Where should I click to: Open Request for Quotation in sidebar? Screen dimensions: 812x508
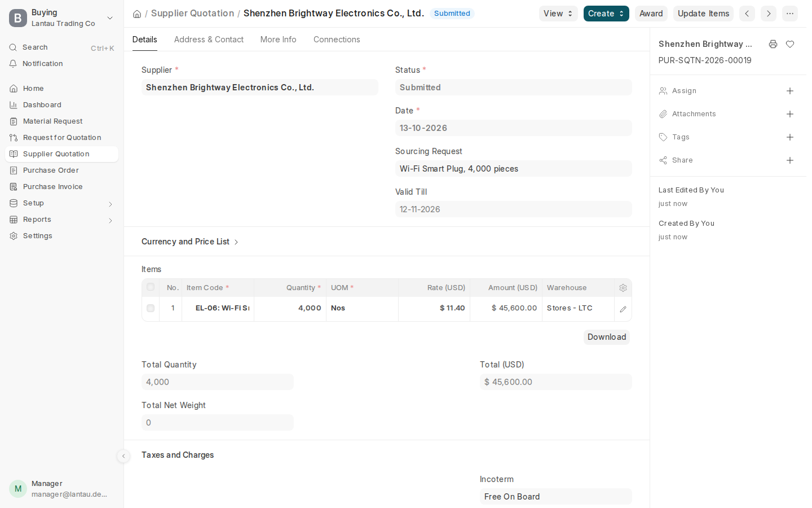[62, 138]
